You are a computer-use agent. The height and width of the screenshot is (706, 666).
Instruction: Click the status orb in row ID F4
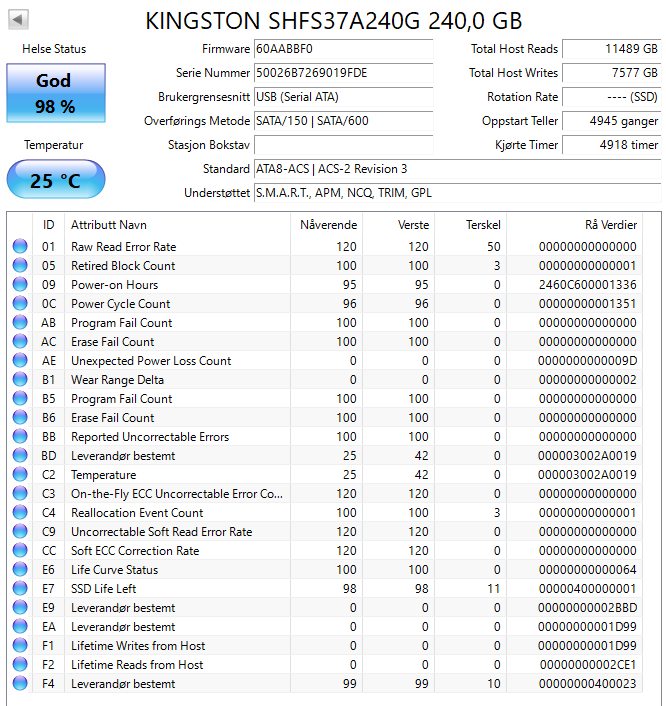pyautogui.click(x=20, y=683)
